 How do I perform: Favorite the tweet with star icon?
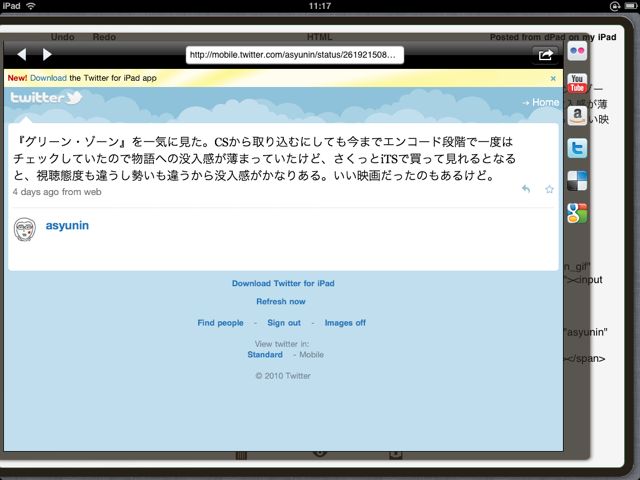[x=549, y=189]
